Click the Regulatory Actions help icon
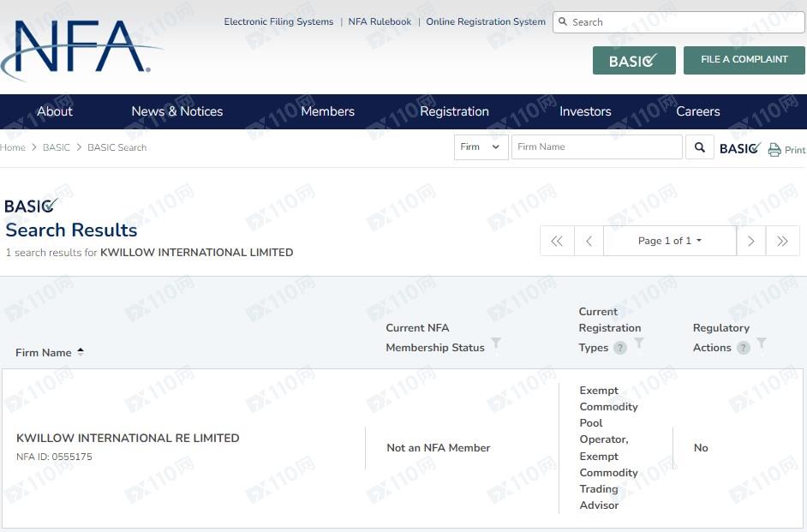This screenshot has width=807, height=532. point(744,348)
